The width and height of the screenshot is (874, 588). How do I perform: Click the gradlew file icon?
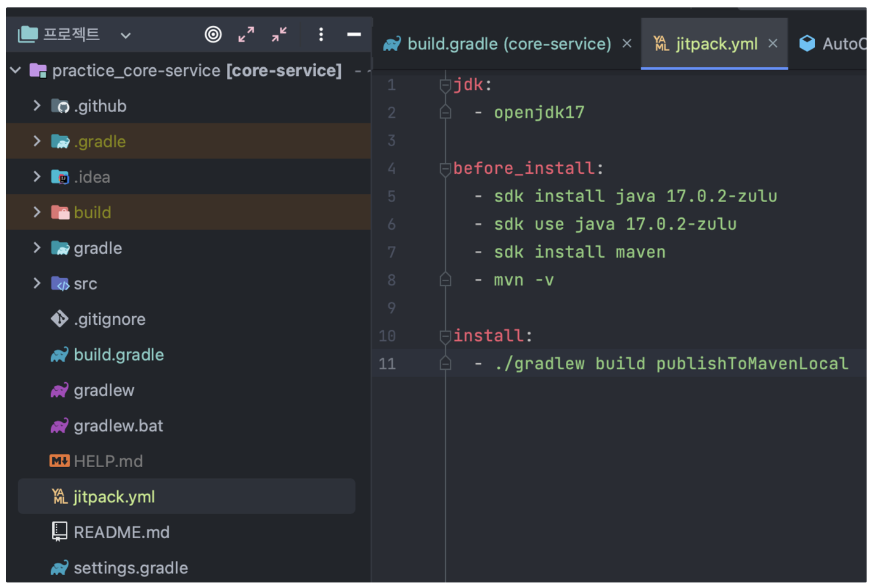point(59,391)
